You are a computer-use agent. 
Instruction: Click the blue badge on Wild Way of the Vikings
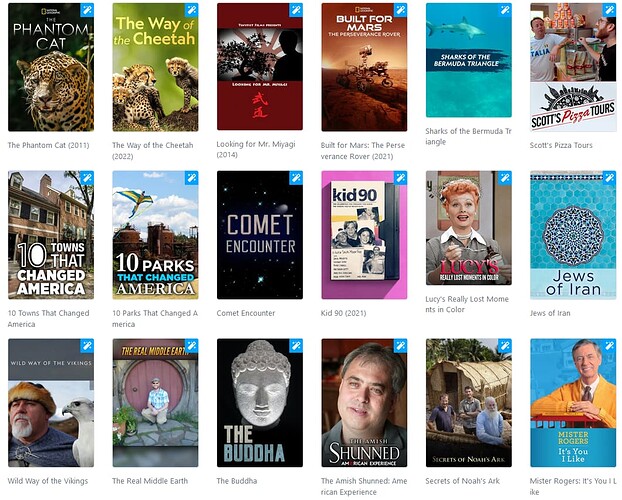tap(87, 346)
